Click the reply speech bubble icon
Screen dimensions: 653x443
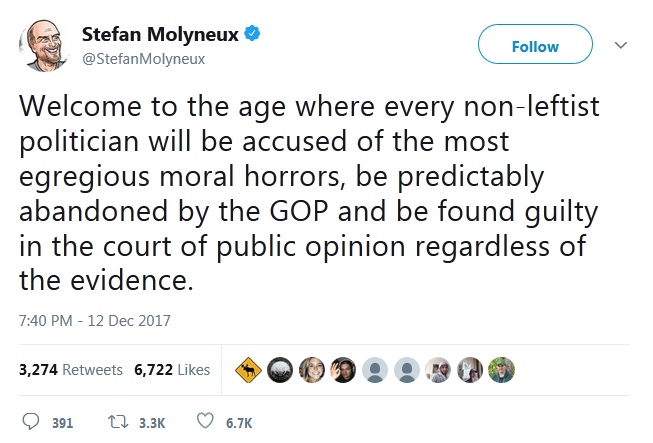[29, 422]
